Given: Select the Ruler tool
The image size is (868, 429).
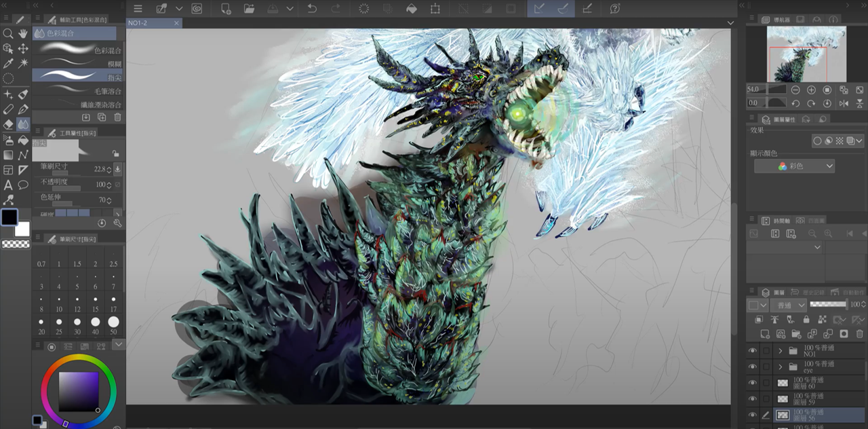Looking at the screenshot, I should click(23, 170).
